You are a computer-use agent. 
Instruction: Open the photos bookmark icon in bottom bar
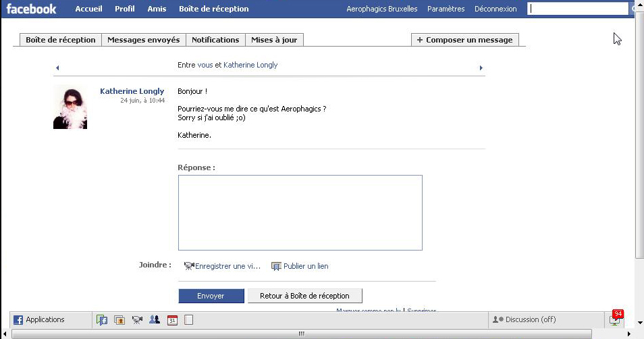119,320
